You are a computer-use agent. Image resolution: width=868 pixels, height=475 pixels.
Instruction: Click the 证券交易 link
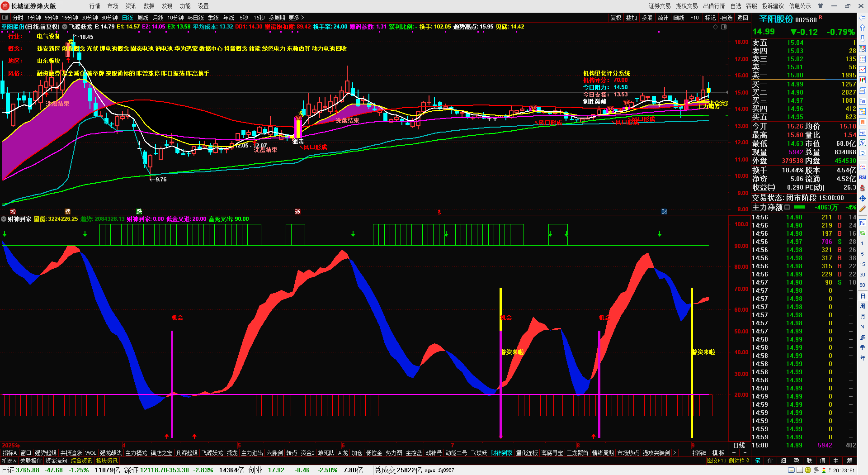pos(660,6)
